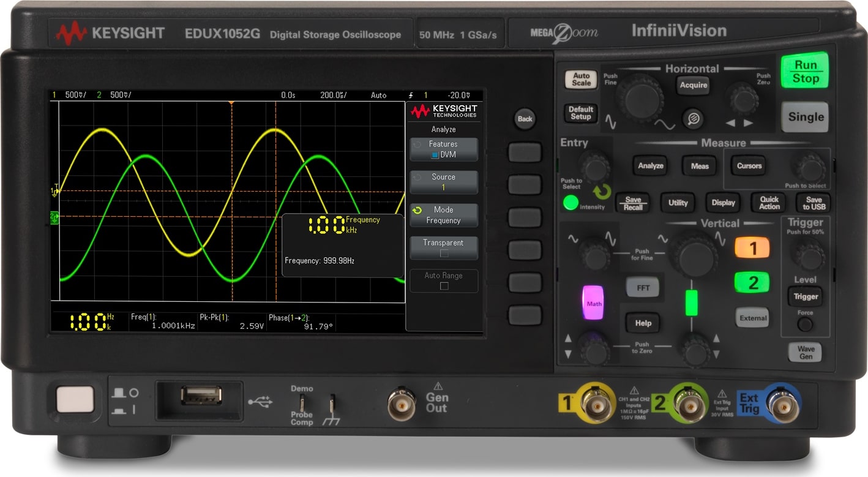Toggle the Transparent display softkey
Image resolution: width=868 pixels, height=477 pixels.
coord(443,247)
